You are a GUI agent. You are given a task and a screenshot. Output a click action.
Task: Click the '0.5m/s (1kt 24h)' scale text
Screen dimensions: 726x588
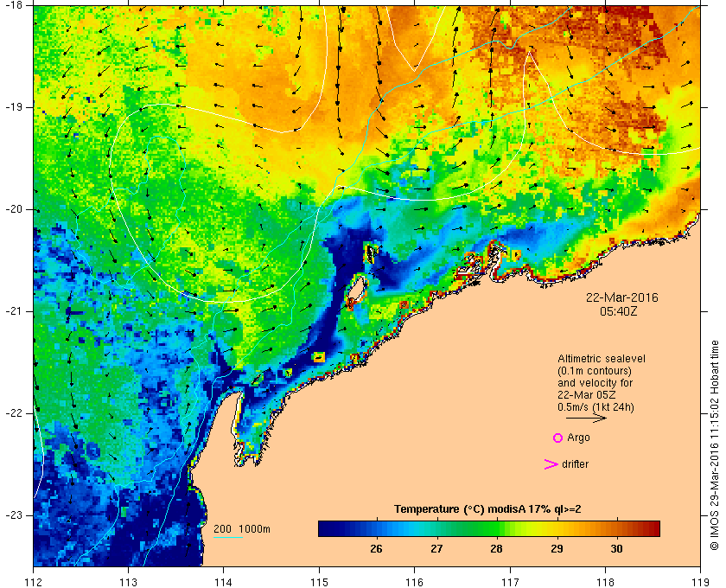click(x=595, y=407)
